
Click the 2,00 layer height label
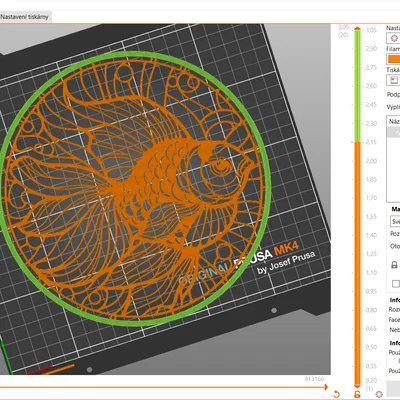tap(371, 161)
